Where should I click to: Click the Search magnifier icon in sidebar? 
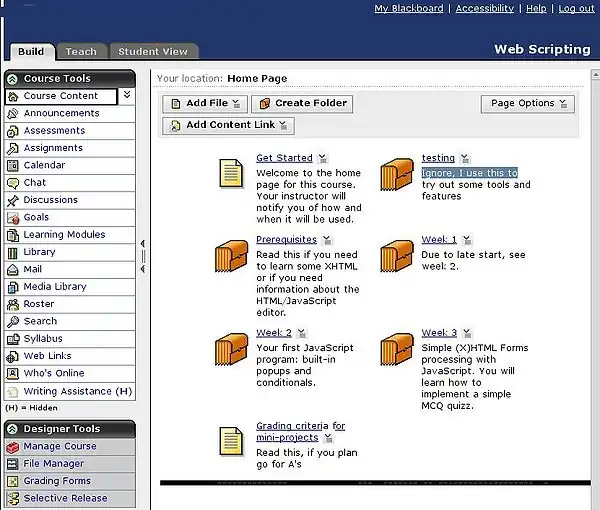point(13,322)
